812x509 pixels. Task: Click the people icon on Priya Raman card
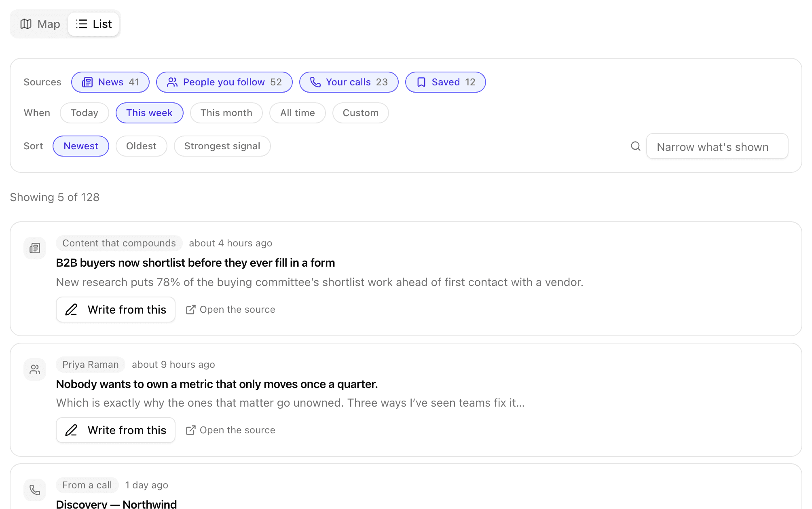35,369
